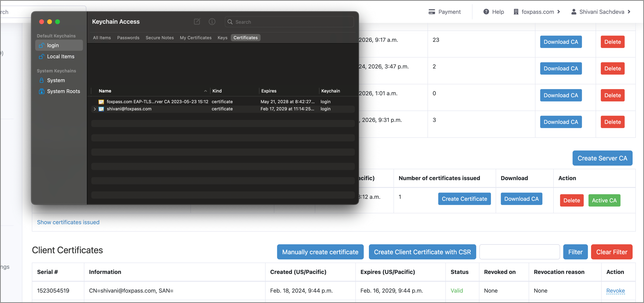Image resolution: width=644 pixels, height=303 pixels.
Task: Open the Payment menu item
Action: pos(445,12)
